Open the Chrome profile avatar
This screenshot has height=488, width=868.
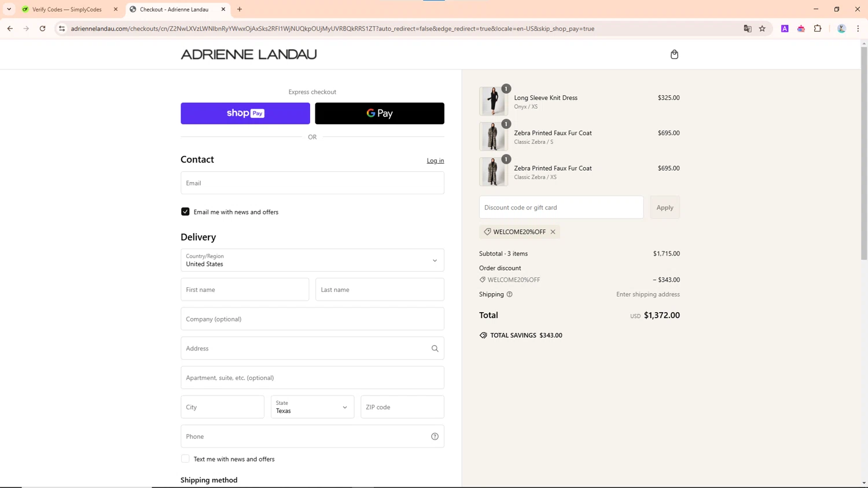pos(841,28)
